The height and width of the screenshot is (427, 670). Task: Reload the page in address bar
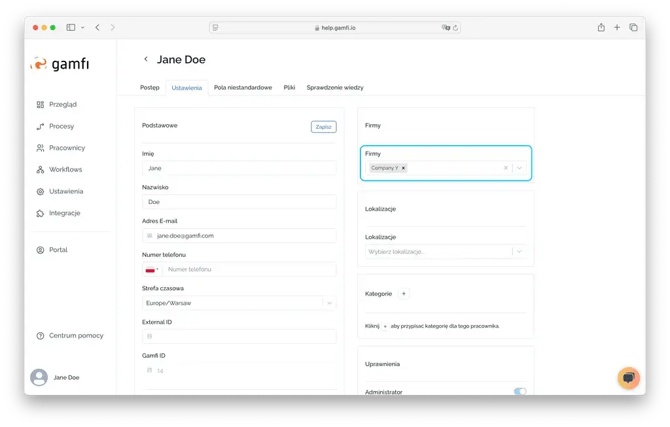457,27
